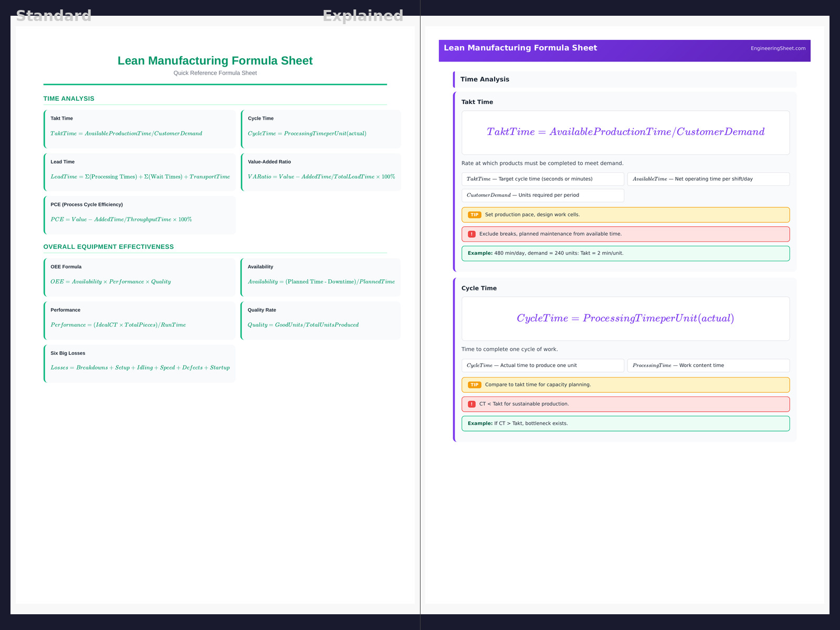Click the LeadTime formula with Σ(Wait Times)
This screenshot has height=630, width=840.
coord(140,177)
